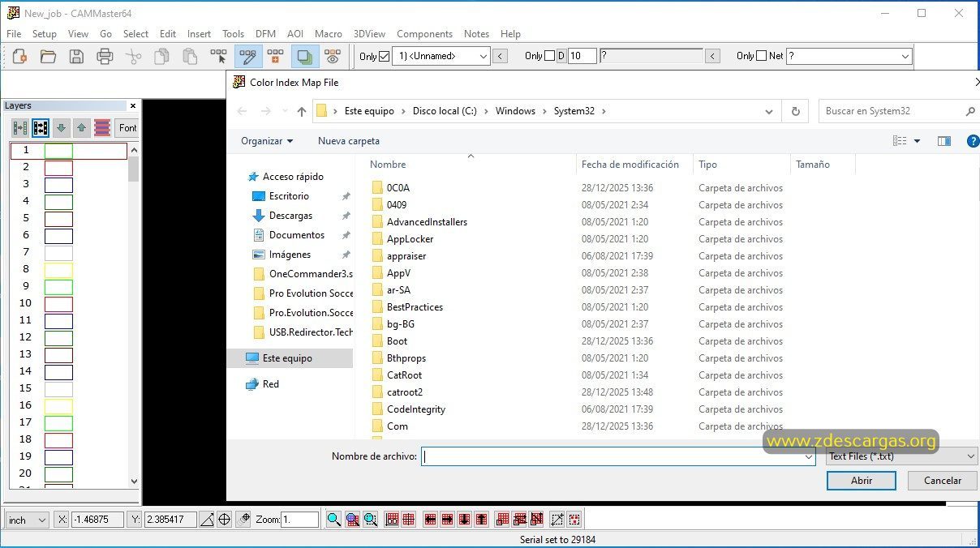Click the left arrow pan icon
Viewport: 980px width, 548px height.
pyautogui.click(x=430, y=520)
